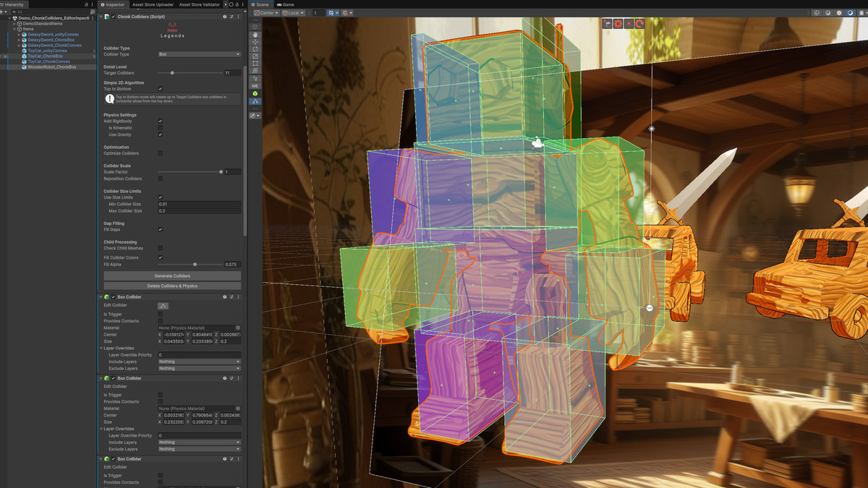This screenshot has width=868, height=488.
Task: Enable Reposition Colliders
Action: (160, 179)
